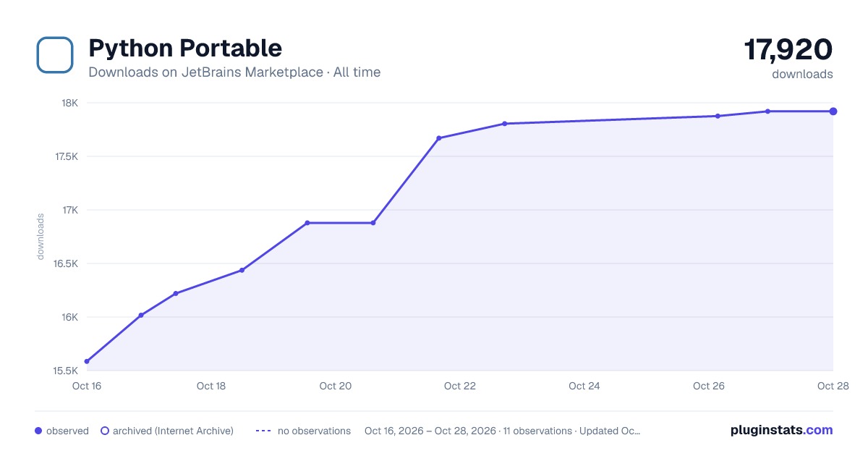This screenshot has width=868, height=456.
Task: Click the 'Downloads on JetBrains Marketplace · All time' subtitle
Action: [x=234, y=72]
